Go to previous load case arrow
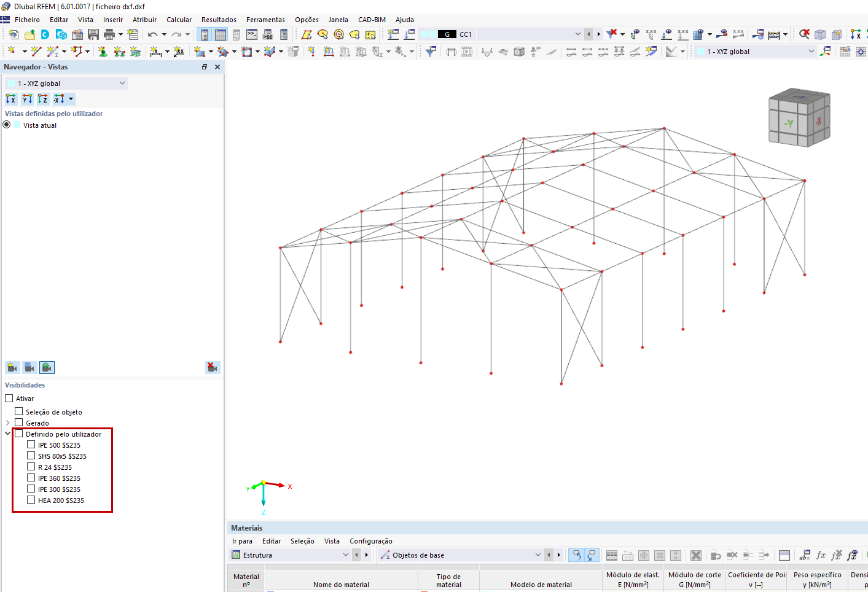Viewport: 868px width, 592px height. coord(588,34)
